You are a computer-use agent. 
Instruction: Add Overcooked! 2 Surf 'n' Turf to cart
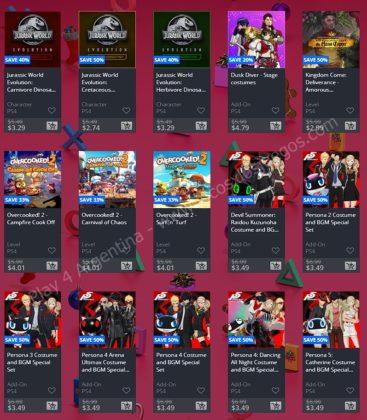click(x=201, y=266)
